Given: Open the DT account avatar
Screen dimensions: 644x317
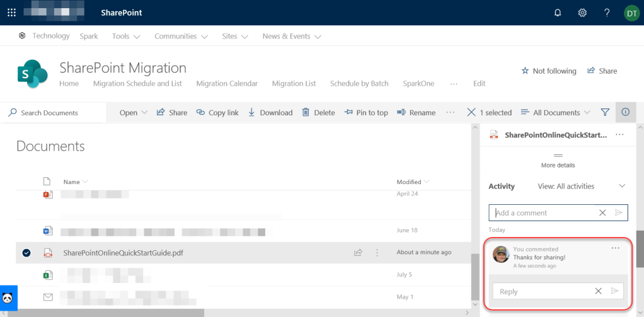Looking at the screenshot, I should point(631,13).
